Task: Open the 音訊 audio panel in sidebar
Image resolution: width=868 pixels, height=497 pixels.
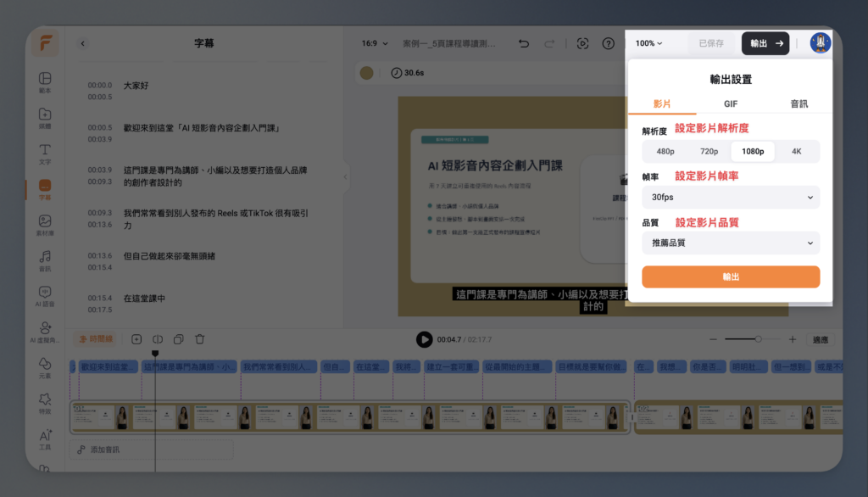Action: pyautogui.click(x=45, y=260)
